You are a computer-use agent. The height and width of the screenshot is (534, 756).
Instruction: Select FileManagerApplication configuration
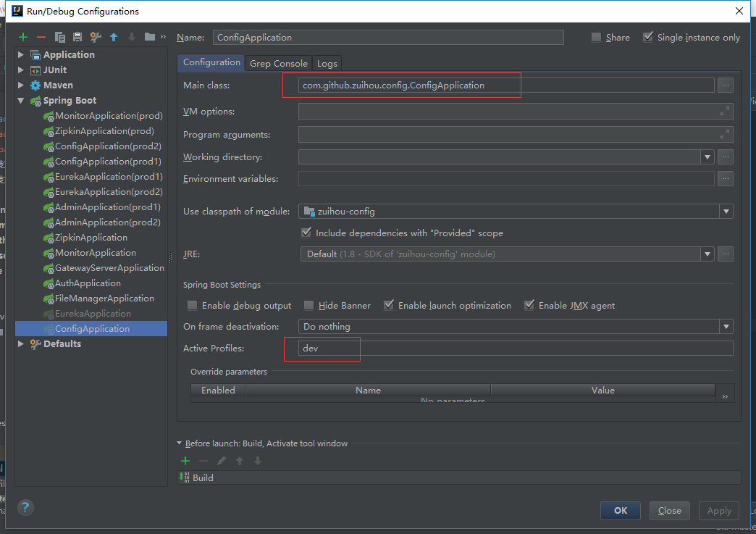tap(104, 299)
